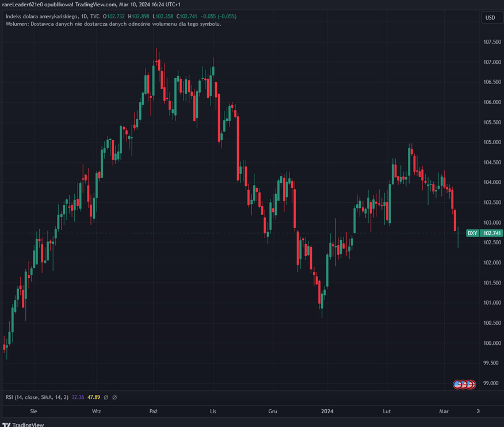Screen dimensions: 504x427
Task: Click the RSI (14, close, SMA, 14, 2) legend
Action: [37, 397]
